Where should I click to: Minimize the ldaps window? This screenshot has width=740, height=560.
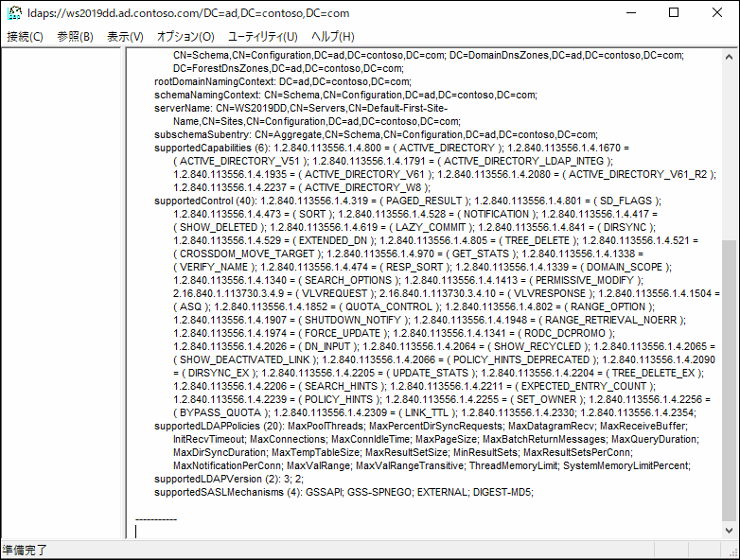tap(631, 12)
